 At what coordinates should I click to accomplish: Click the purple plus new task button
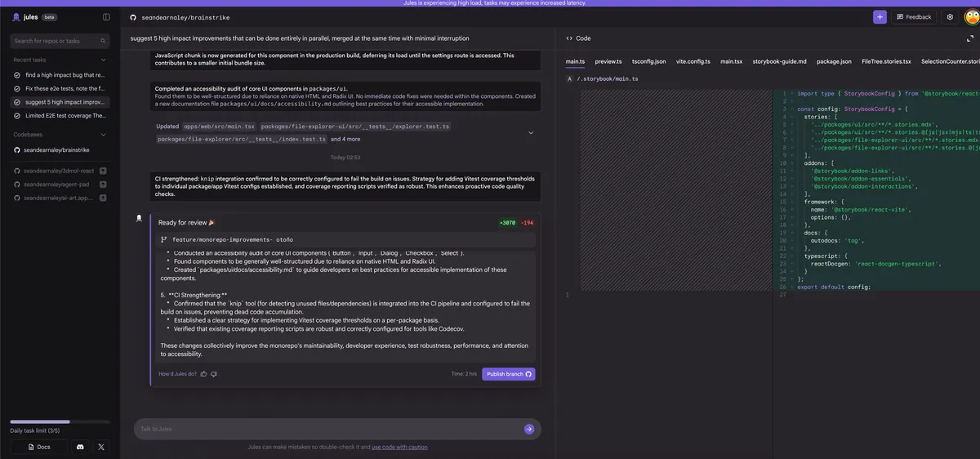pos(880,17)
